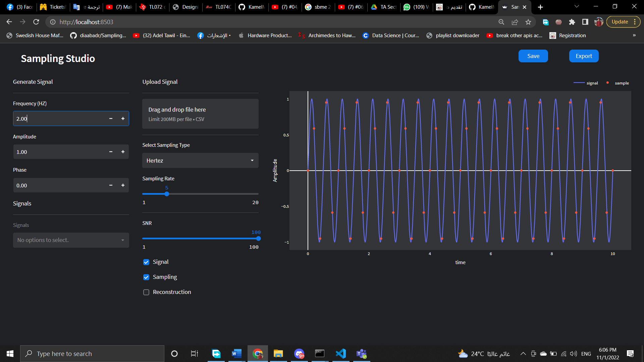Decrement the Amplitude value using the minus icon

[111, 152]
